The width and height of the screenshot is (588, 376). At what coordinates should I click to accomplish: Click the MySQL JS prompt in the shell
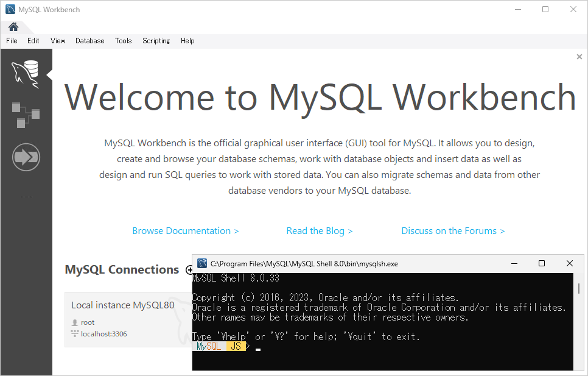click(221, 346)
